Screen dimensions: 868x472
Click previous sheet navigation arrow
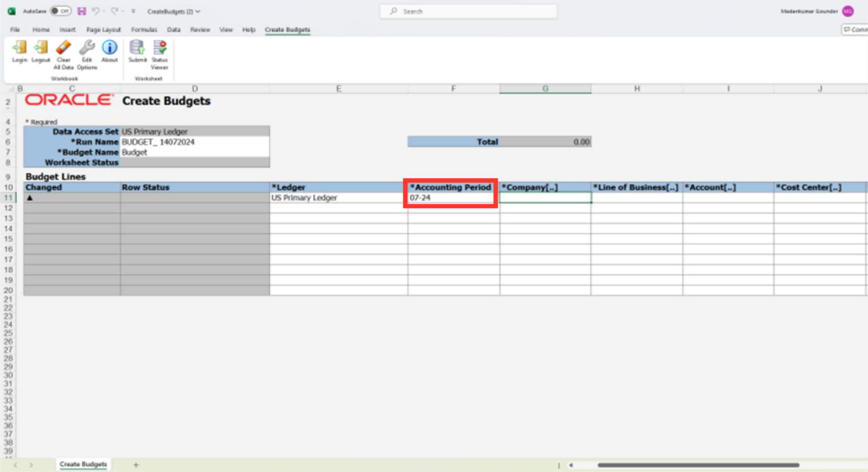[x=15, y=465]
